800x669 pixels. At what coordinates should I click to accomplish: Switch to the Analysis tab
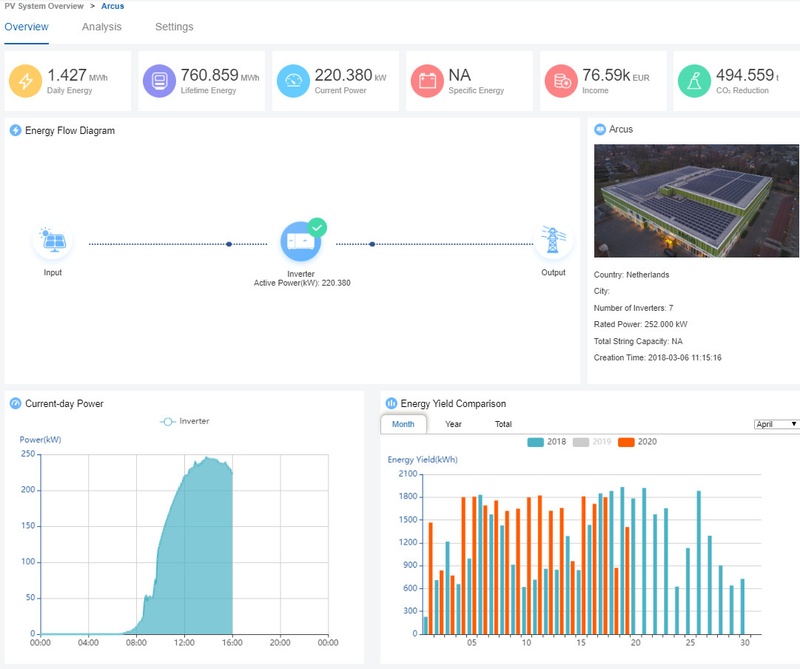coord(102,27)
